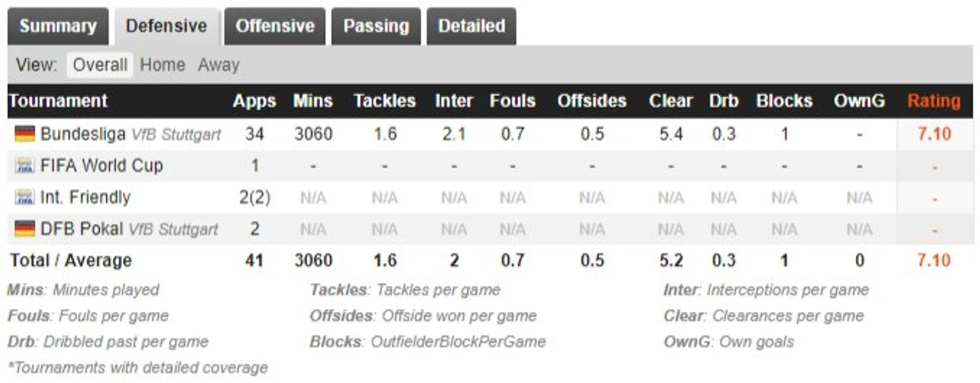Open the DFB Pokal tournament link

(82, 229)
